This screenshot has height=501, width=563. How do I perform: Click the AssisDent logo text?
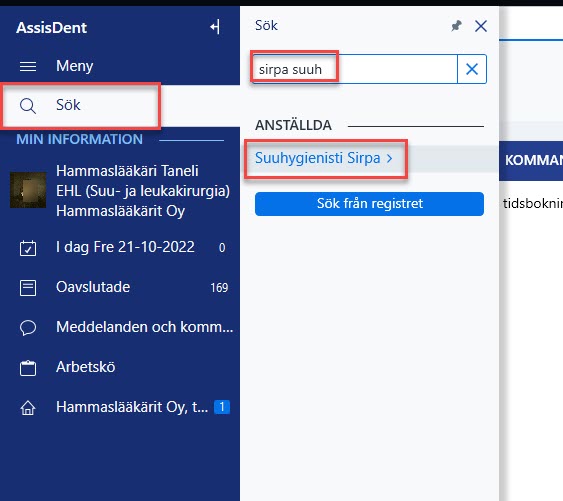click(51, 28)
